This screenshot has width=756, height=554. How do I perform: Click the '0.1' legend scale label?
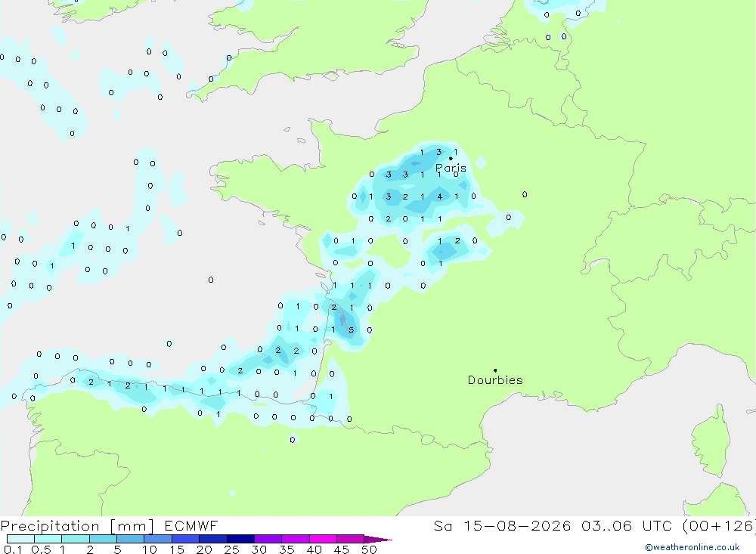pyautogui.click(x=13, y=549)
